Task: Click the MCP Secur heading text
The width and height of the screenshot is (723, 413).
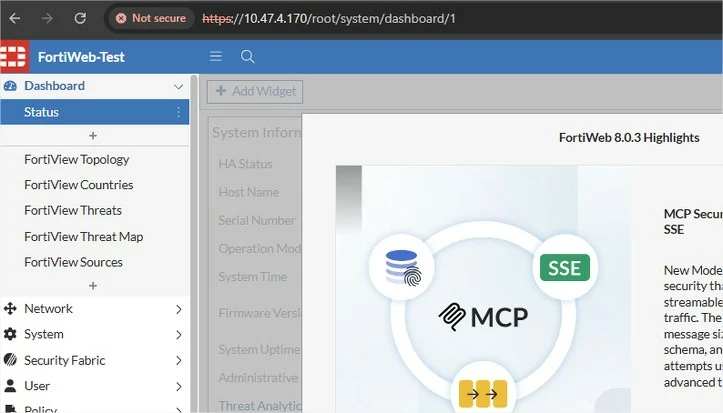Action: tap(693, 214)
